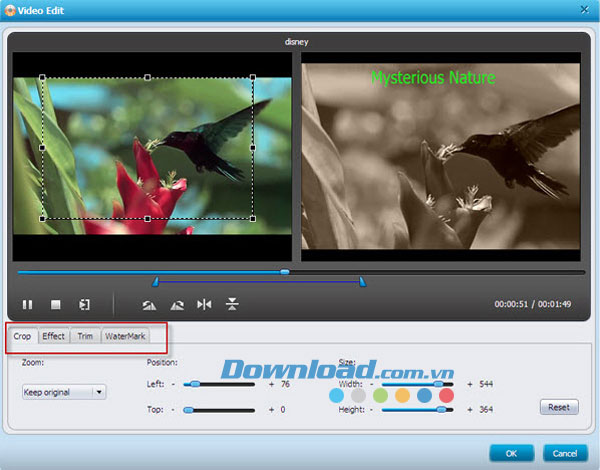Click the Top position slider handle
The width and height of the screenshot is (600, 470).
(188, 410)
